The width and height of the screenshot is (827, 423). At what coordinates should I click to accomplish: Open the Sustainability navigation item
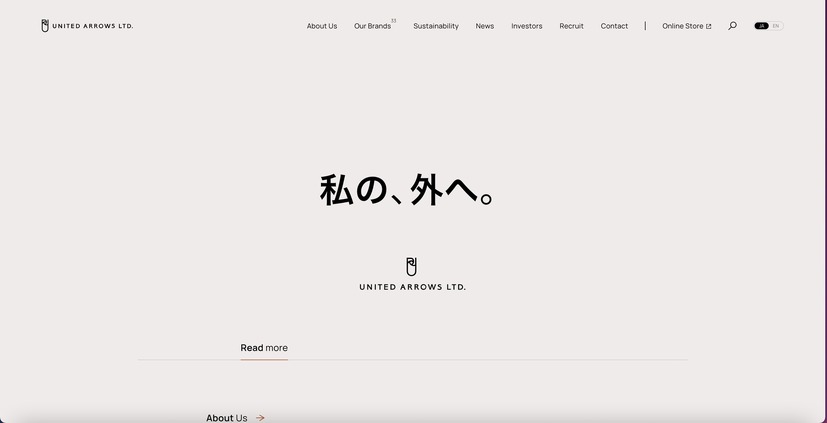click(436, 26)
